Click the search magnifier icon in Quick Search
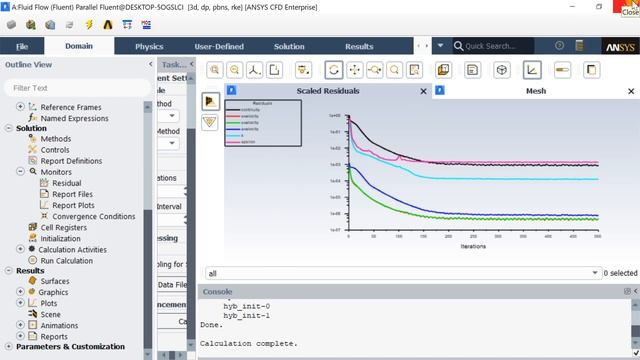Viewport: 640px width, 360px height. pyautogui.click(x=458, y=46)
